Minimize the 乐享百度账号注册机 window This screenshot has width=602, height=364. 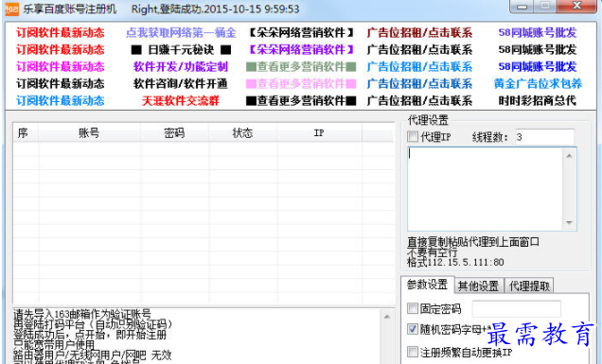(x=522, y=7)
